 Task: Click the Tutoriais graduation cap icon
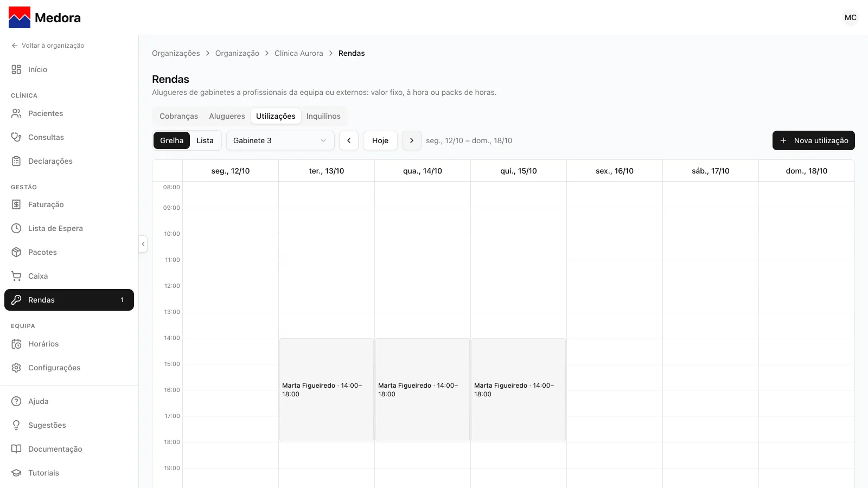pos(16,473)
